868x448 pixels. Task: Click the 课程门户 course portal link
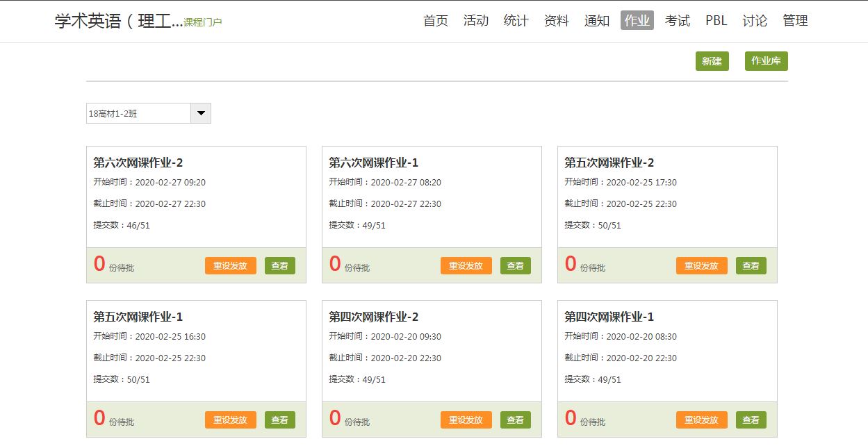[x=203, y=22]
